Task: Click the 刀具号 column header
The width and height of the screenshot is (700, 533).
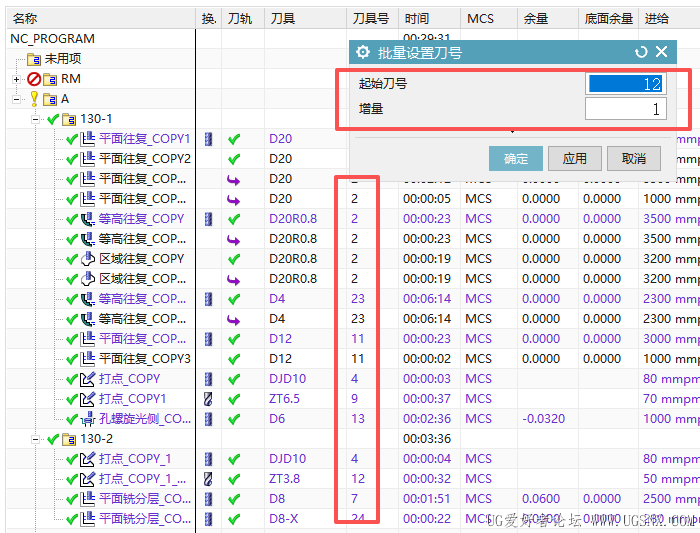Action: [371, 19]
